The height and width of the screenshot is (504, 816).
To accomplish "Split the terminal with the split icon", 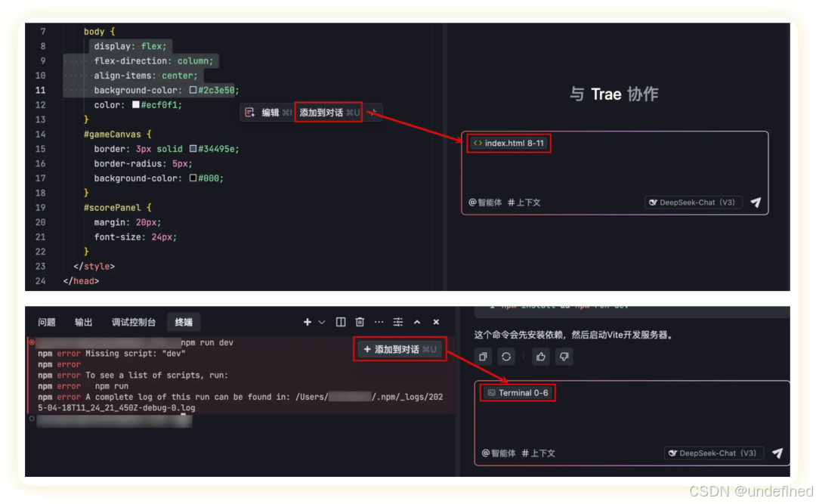I will pyautogui.click(x=341, y=323).
